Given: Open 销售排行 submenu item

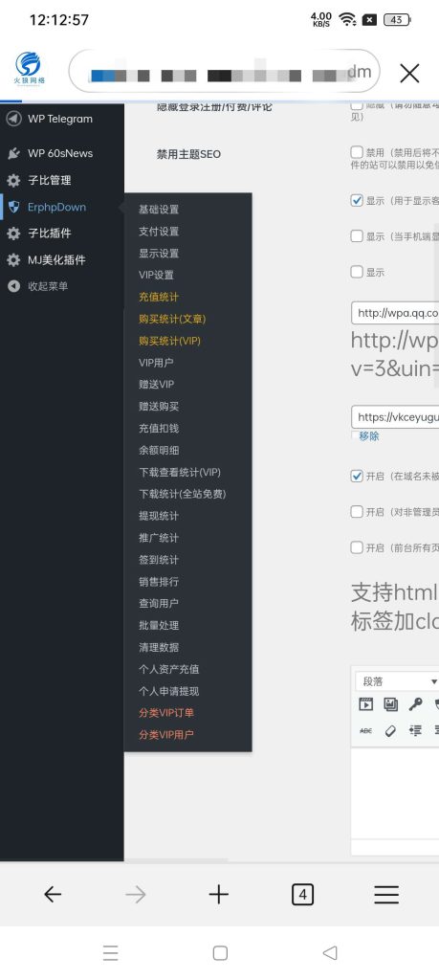Looking at the screenshot, I should tap(159, 581).
